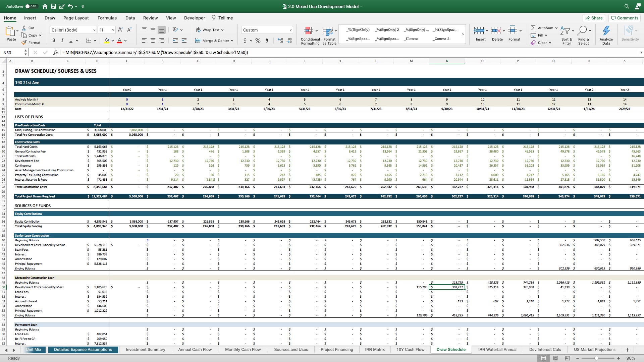This screenshot has height=362, width=644.
Task: Click the Cut scissors icon
Action: [24, 28]
